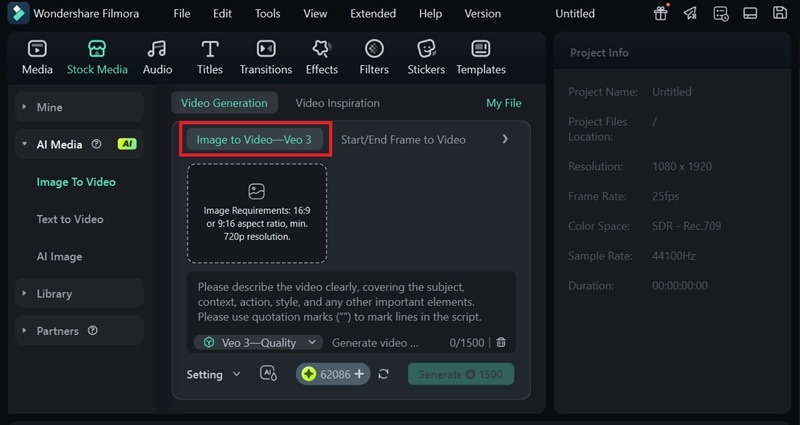The width and height of the screenshot is (800, 425).
Task: Click the Project Info header
Action: click(599, 53)
